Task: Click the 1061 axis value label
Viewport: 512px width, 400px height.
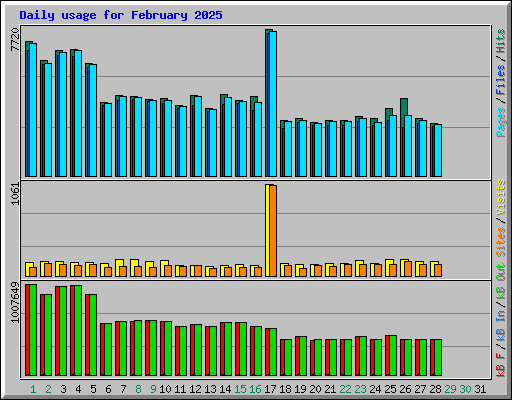Action: pyautogui.click(x=15, y=194)
